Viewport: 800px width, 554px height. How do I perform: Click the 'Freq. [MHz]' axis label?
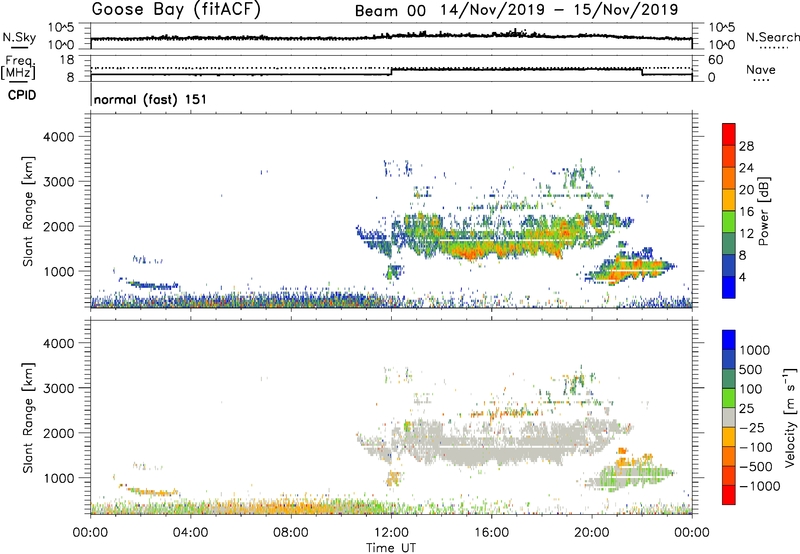(19, 68)
